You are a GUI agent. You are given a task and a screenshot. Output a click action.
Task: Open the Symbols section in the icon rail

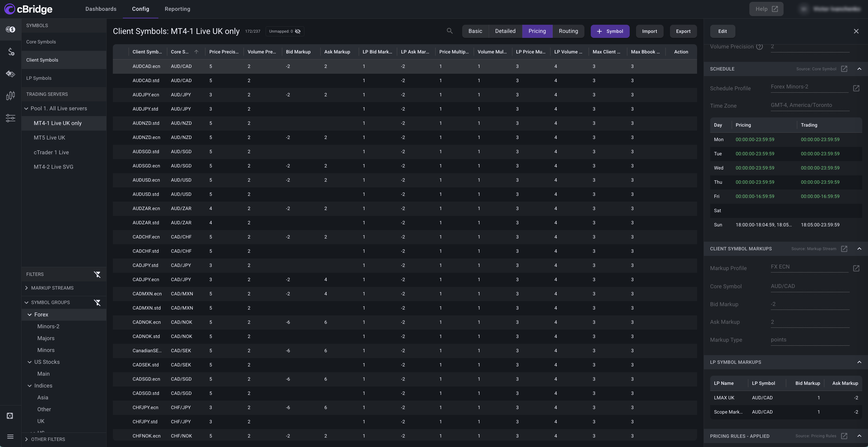click(11, 29)
